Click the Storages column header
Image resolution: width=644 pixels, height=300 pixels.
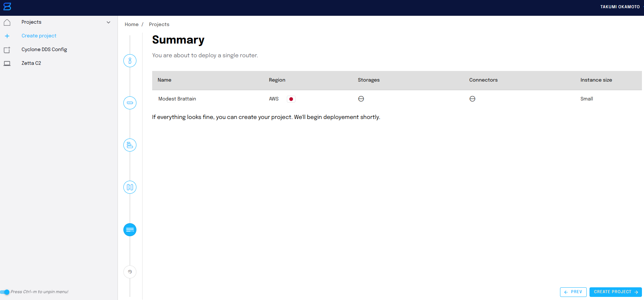pos(369,80)
